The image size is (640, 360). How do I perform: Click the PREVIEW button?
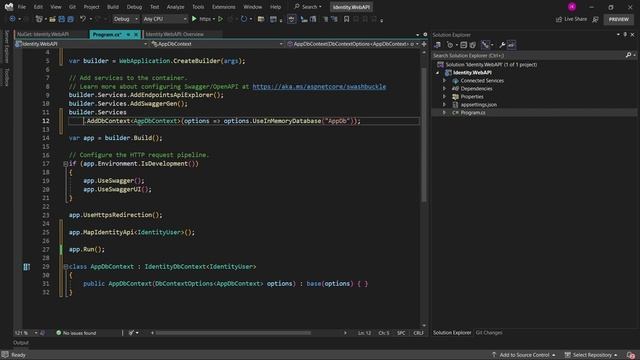tap(619, 19)
